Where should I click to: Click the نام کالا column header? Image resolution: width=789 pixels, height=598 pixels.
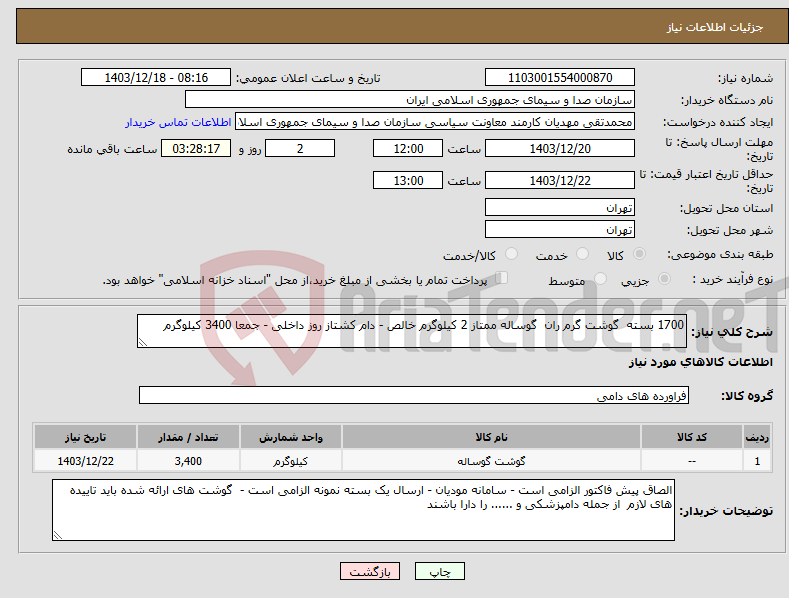coord(491,437)
